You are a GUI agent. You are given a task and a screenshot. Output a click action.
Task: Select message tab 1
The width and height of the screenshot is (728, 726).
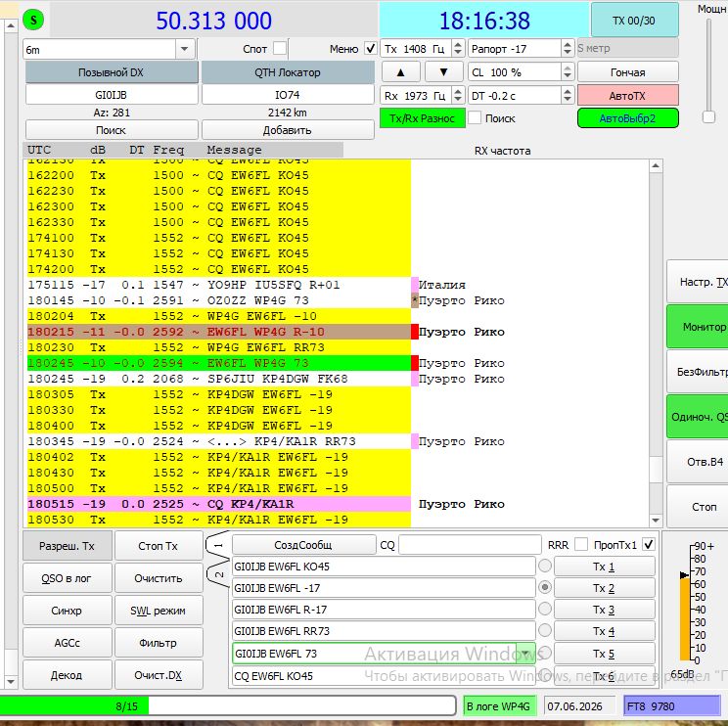[x=218, y=546]
